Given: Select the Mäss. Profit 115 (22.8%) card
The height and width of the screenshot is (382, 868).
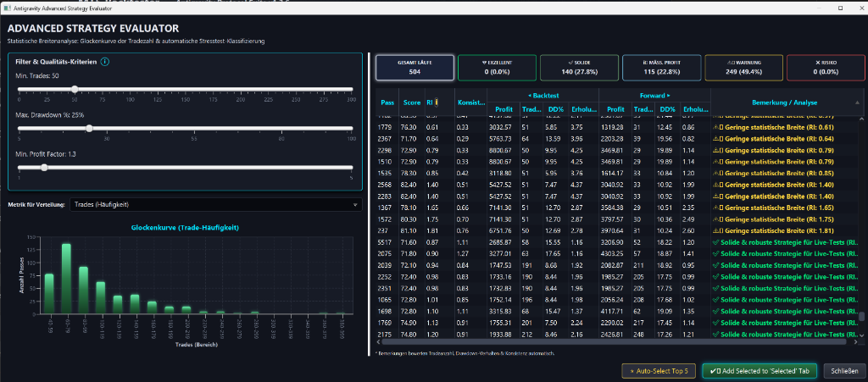Looking at the screenshot, I should tap(661, 68).
